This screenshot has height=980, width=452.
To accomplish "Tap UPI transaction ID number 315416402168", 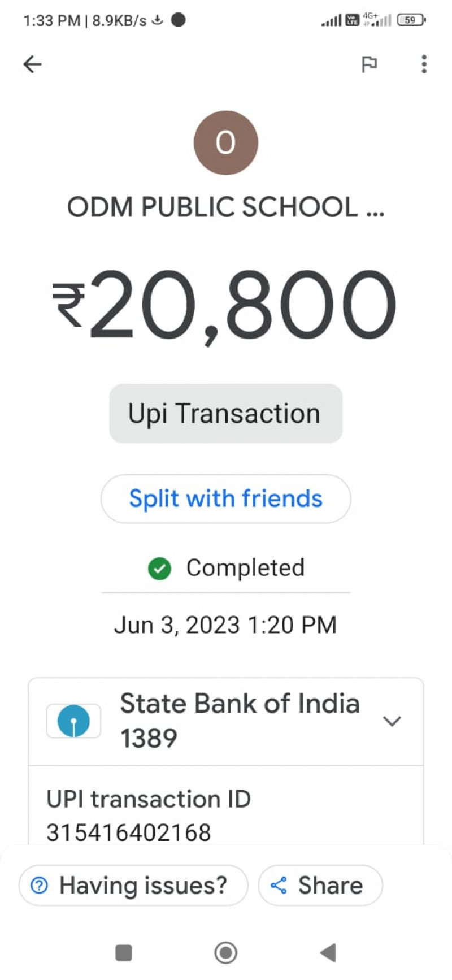I will [129, 832].
